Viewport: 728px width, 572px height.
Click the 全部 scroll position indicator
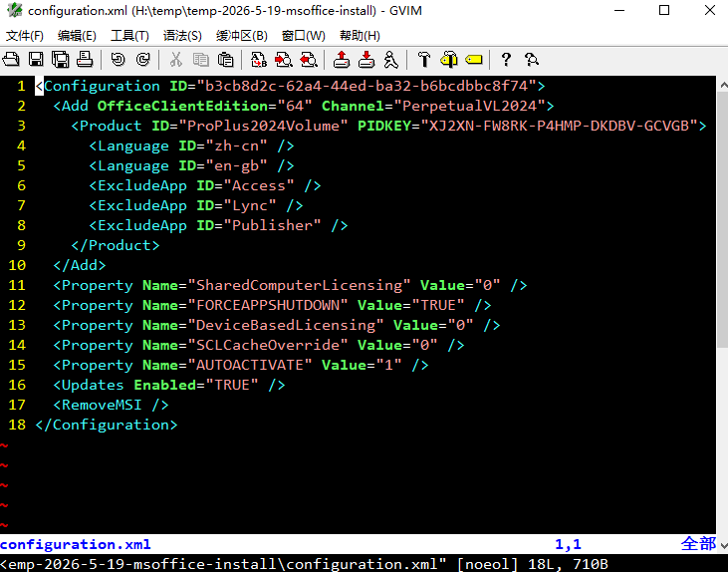click(699, 544)
